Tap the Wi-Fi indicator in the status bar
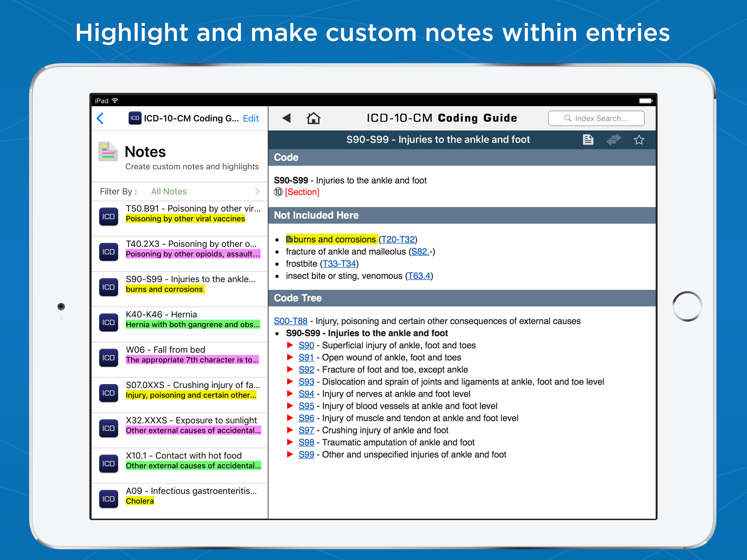The width and height of the screenshot is (747, 560). 115,101
